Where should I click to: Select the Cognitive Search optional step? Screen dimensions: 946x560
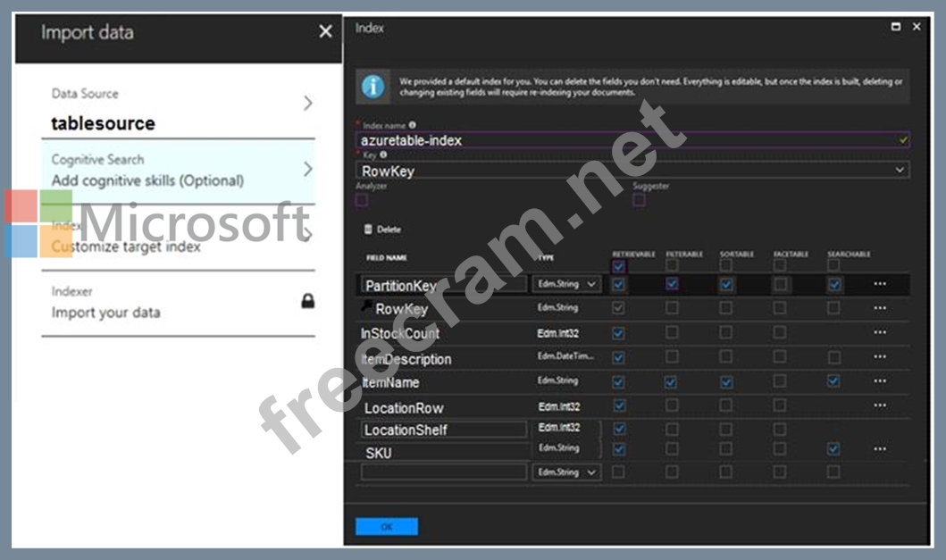(x=179, y=170)
